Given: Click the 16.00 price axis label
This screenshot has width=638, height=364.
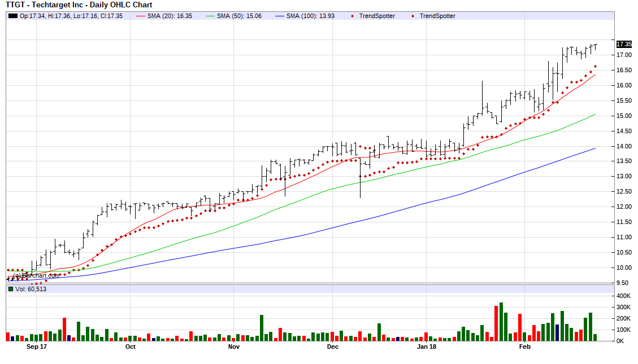Looking at the screenshot, I should click(624, 85).
